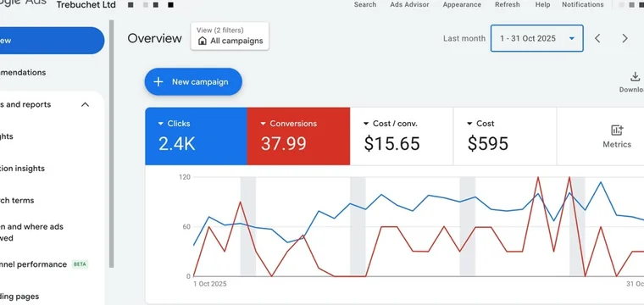Screen dimensions: 644x305
Task: Open Recommendations in the sidebar
Action: point(23,72)
